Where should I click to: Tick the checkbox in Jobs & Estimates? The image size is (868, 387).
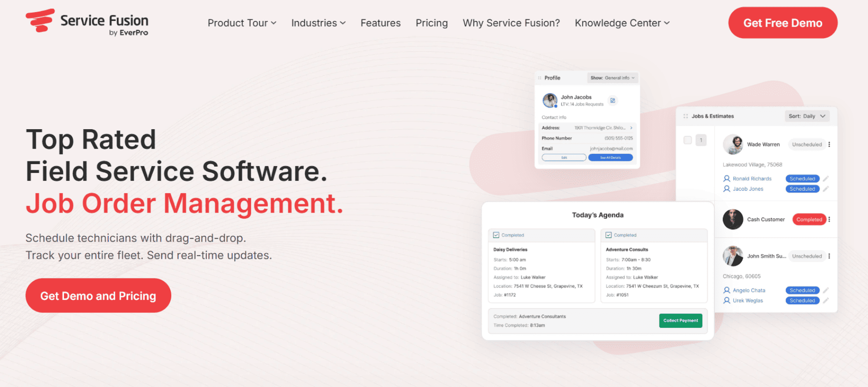coord(687,140)
